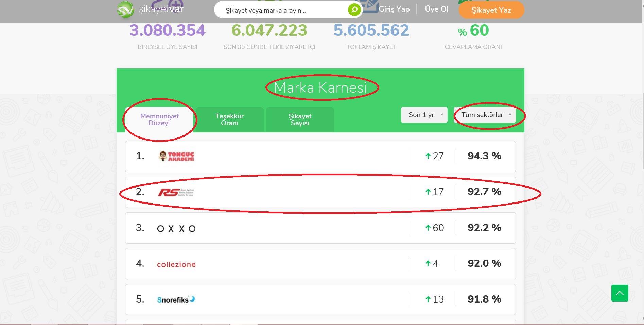Click the TOPLAM ŞİKAYET label
The width and height of the screenshot is (644, 325).
pos(371,47)
